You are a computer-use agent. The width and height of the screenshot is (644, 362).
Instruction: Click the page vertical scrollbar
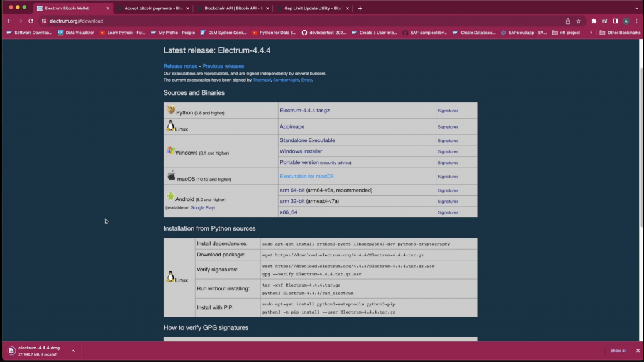(641, 148)
